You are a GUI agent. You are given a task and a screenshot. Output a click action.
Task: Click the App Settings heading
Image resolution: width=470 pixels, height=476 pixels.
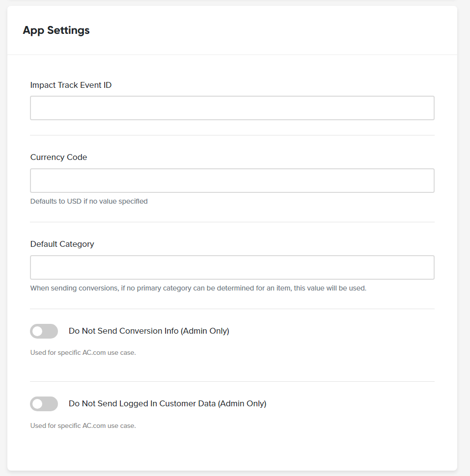click(x=56, y=30)
